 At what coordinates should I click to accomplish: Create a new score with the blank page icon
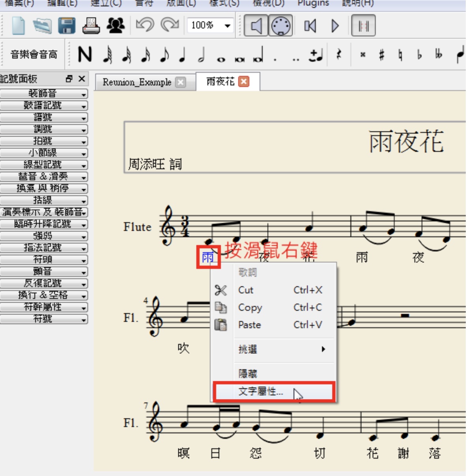click(18, 26)
